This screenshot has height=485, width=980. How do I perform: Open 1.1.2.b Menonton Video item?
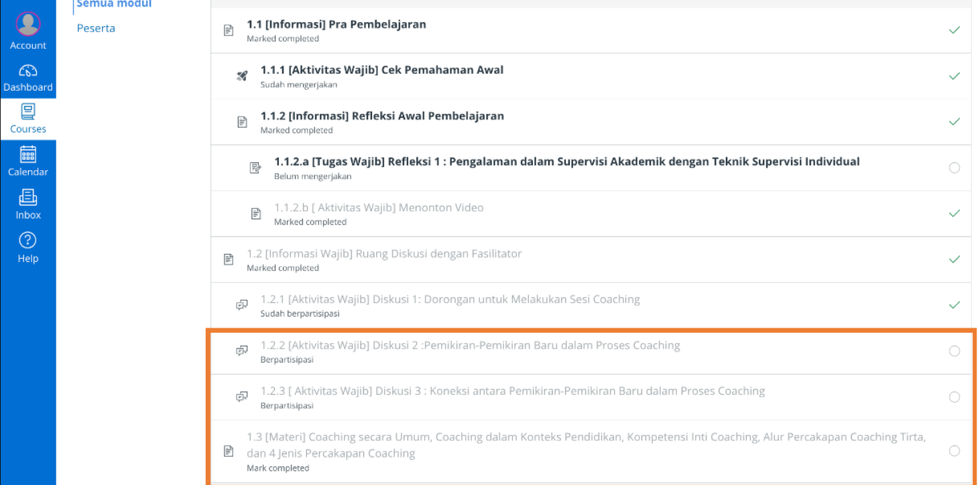379,208
